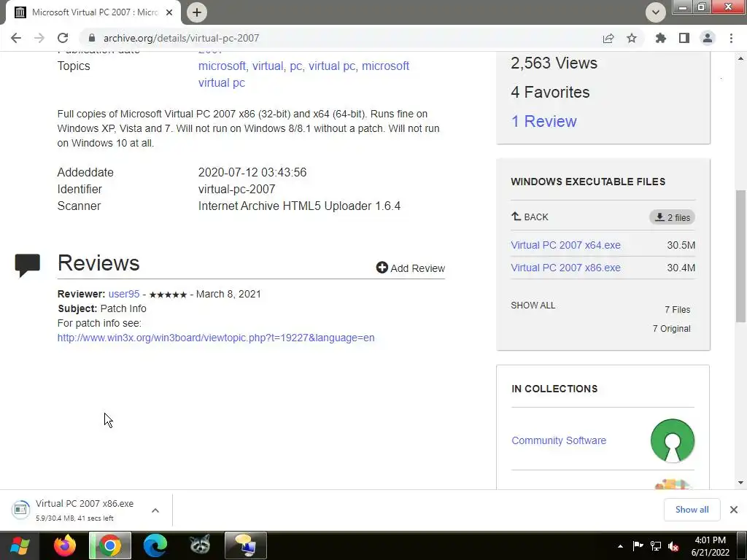Open the raccoon app in the taskbar
The width and height of the screenshot is (747, 560).
pyautogui.click(x=200, y=545)
